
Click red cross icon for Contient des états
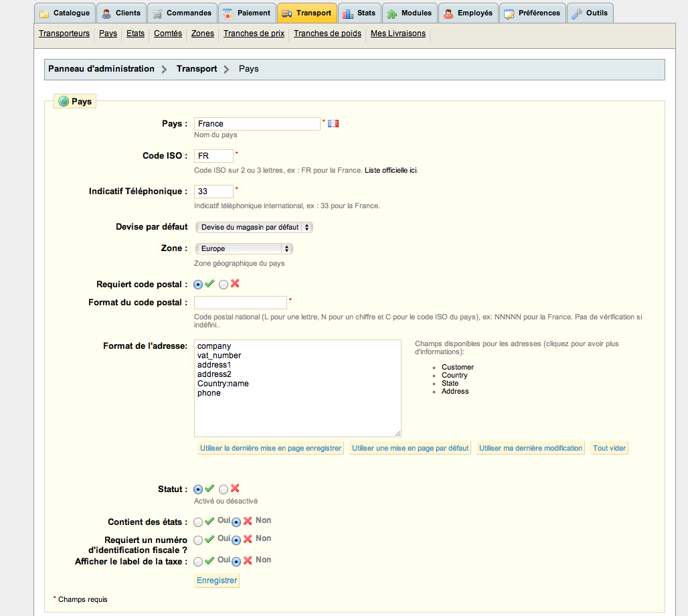(x=248, y=521)
